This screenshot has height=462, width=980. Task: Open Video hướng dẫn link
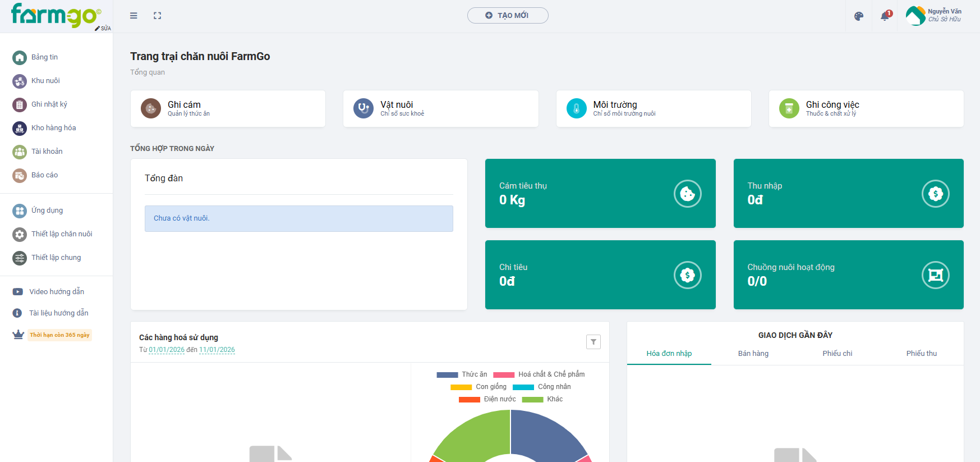pyautogui.click(x=56, y=292)
